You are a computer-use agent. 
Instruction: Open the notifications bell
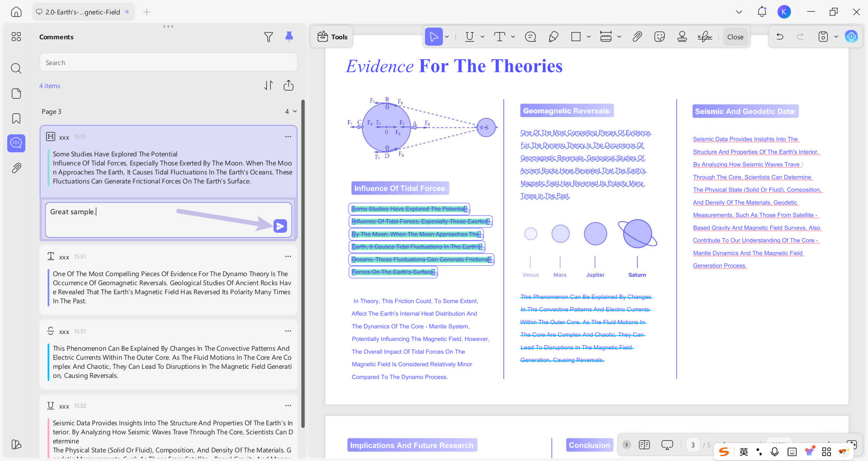pyautogui.click(x=762, y=12)
